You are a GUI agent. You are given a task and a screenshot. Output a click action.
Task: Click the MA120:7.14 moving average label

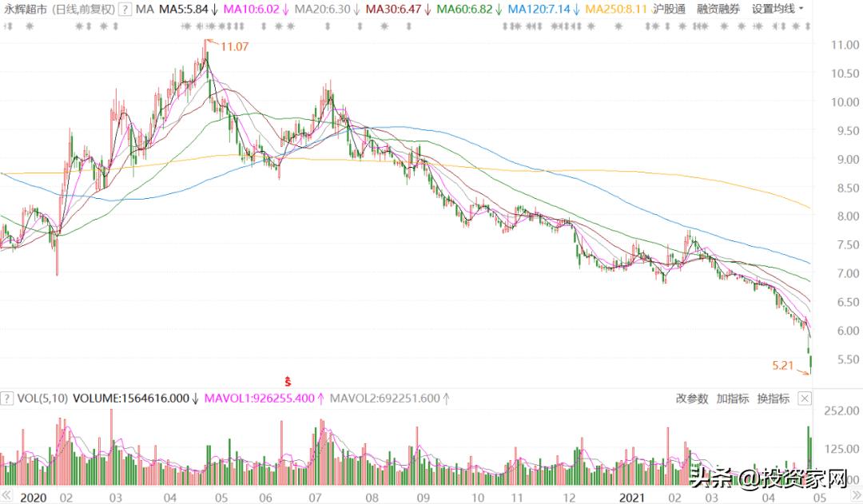click(539, 10)
